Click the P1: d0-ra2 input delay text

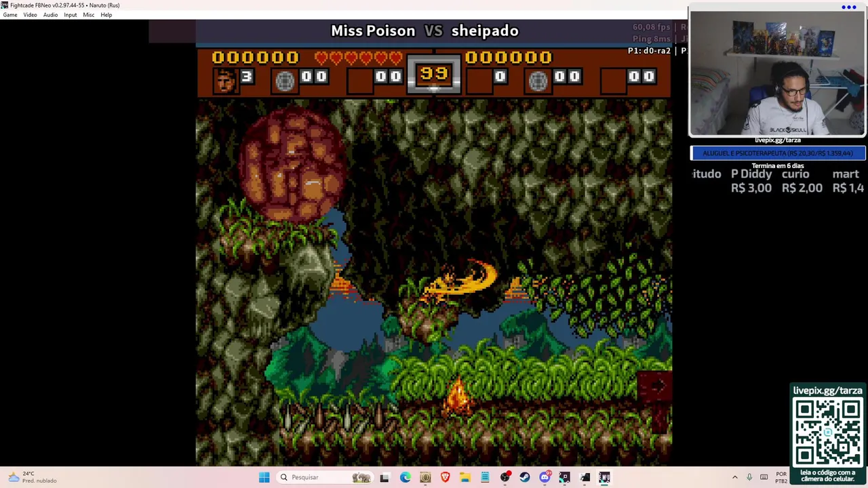pyautogui.click(x=649, y=51)
